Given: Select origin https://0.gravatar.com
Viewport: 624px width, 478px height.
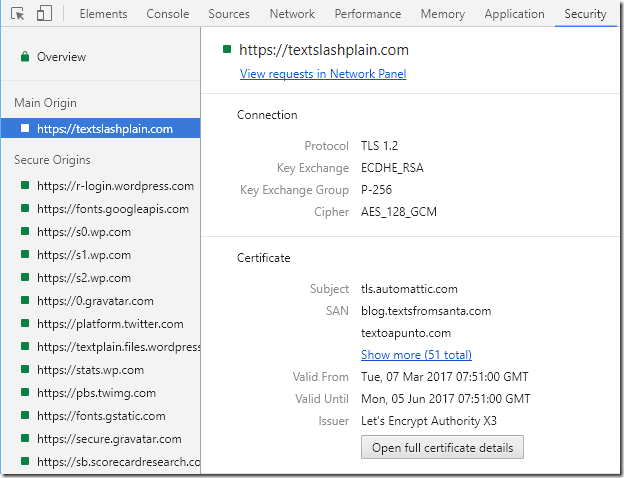Looking at the screenshot, I should [101, 301].
